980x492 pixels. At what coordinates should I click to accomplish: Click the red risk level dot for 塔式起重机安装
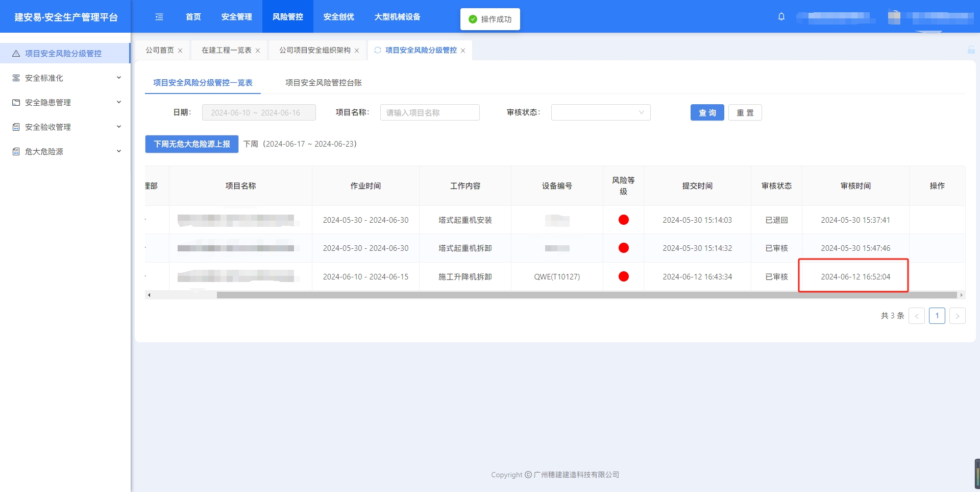pos(623,220)
